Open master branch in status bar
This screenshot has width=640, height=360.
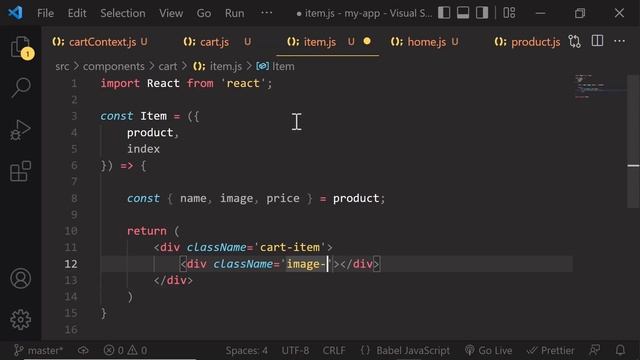pyautogui.click(x=38, y=350)
